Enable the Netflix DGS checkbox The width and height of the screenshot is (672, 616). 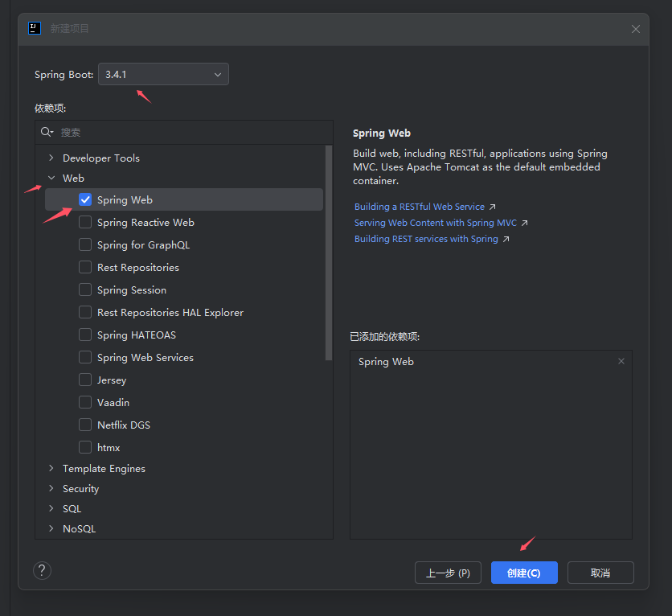[x=85, y=425]
